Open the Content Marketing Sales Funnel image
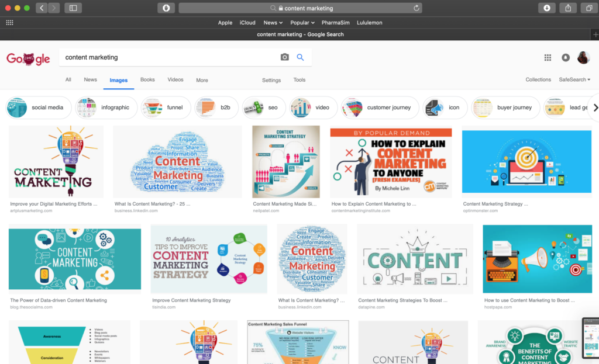 (x=298, y=342)
